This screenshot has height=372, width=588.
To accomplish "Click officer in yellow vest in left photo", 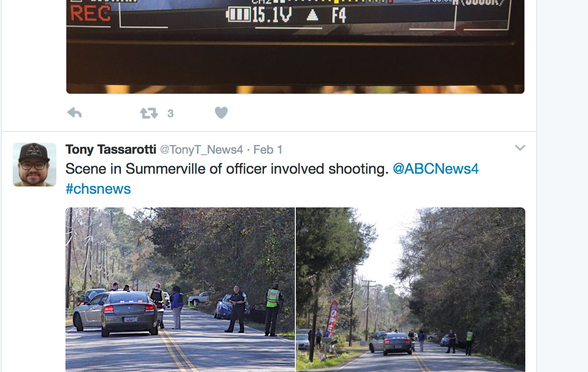I will (x=273, y=309).
